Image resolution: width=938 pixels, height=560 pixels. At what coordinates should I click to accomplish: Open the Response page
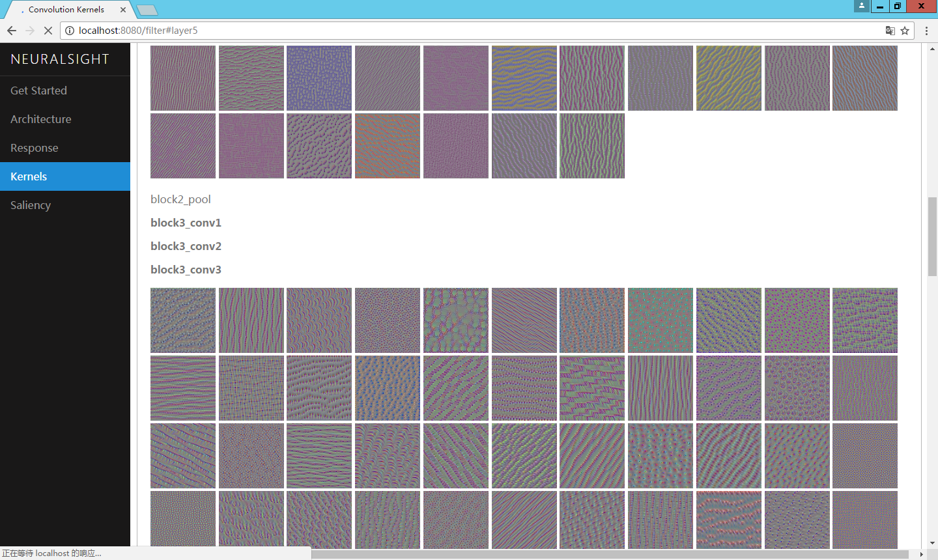65,148
